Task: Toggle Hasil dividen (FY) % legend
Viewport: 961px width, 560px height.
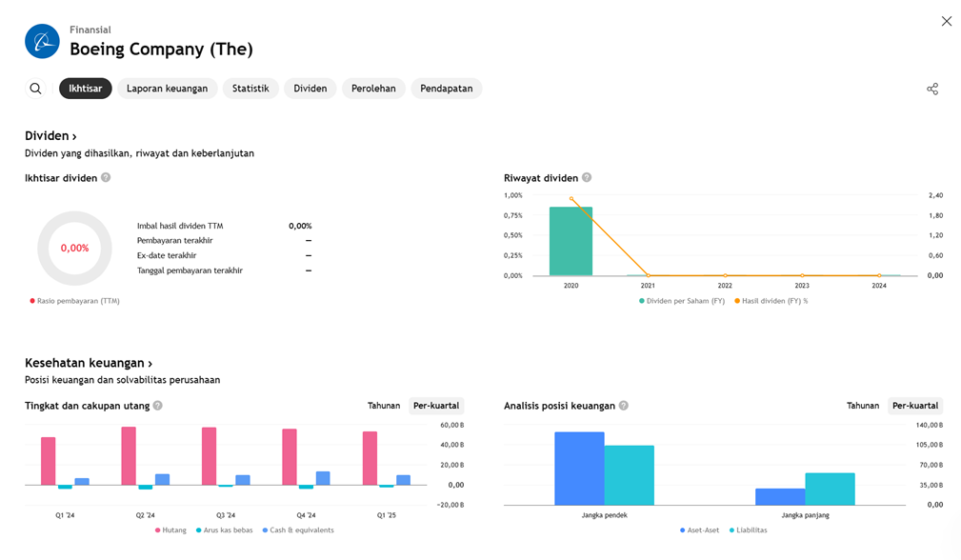Action: 771,301
